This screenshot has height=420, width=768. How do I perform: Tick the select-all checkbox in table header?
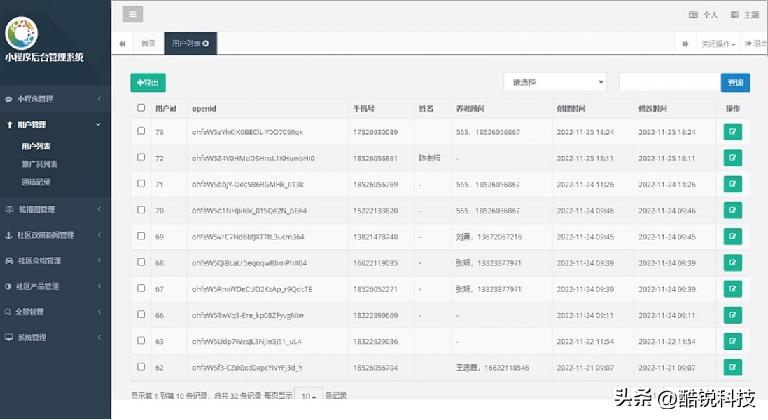(x=141, y=107)
